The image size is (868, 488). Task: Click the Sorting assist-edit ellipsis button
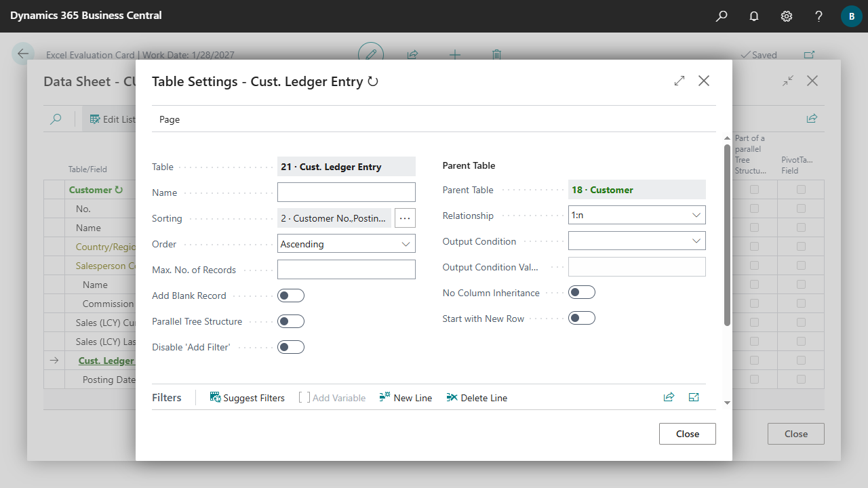click(405, 218)
